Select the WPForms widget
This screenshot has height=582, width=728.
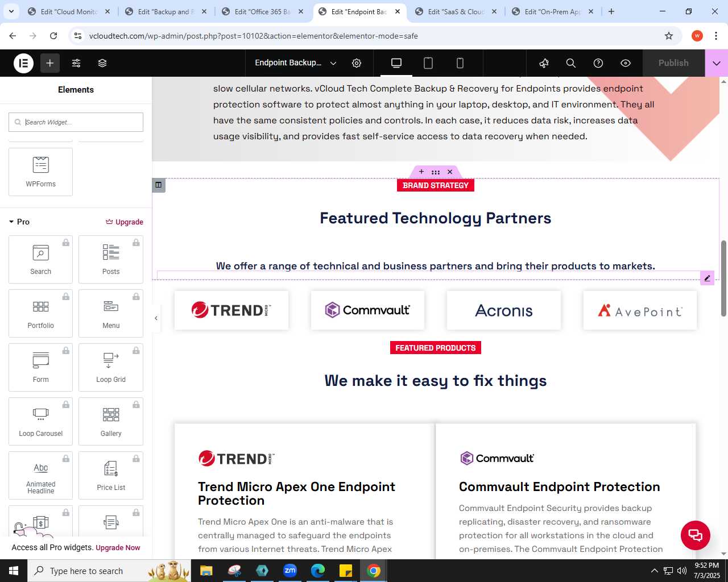coord(41,172)
